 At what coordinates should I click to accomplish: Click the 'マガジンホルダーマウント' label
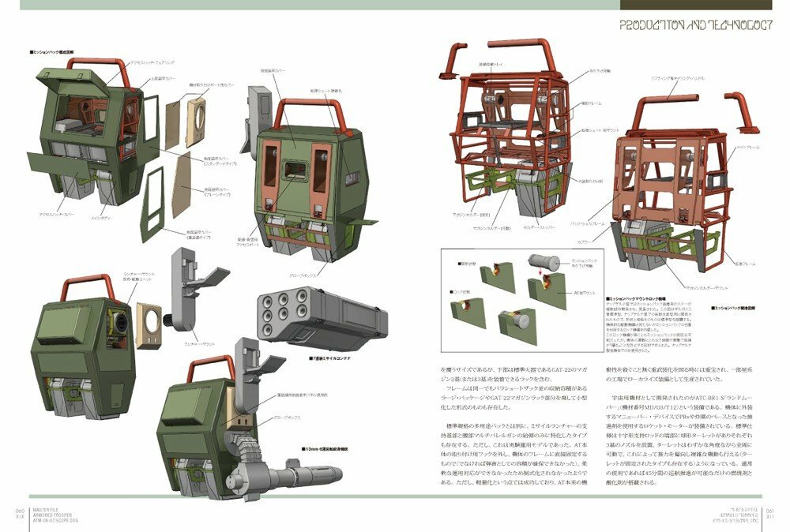click(x=707, y=288)
